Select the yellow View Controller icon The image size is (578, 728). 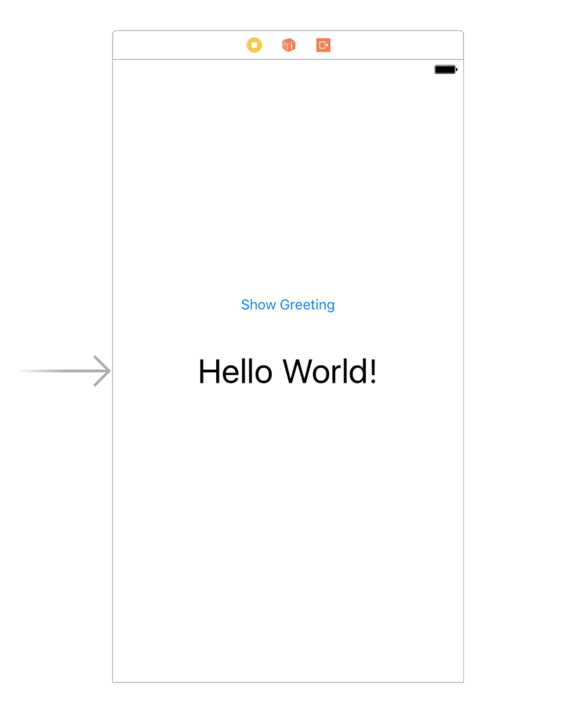tap(254, 45)
